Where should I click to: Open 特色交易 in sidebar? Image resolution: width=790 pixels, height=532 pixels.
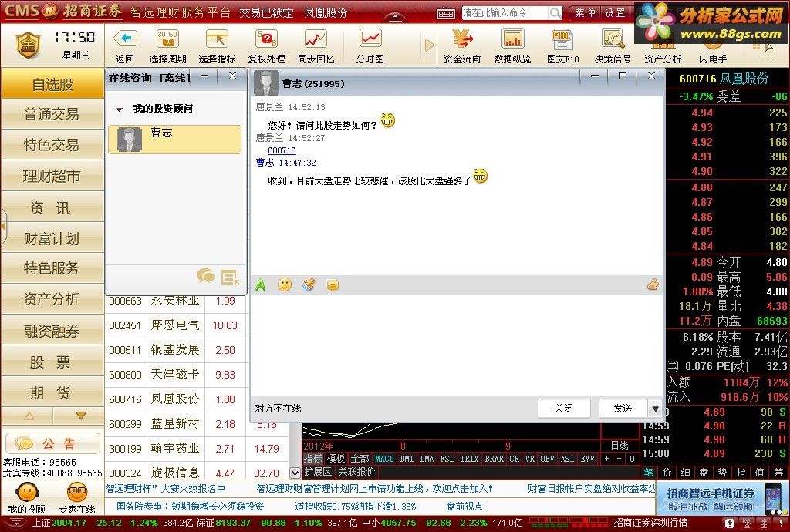pyautogui.click(x=52, y=145)
